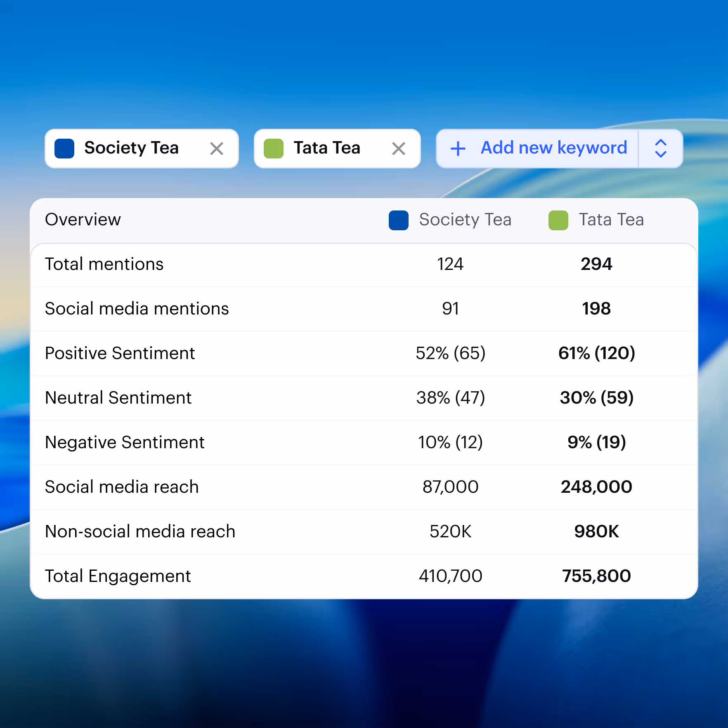Click Negative Sentiment row label

pyautogui.click(x=125, y=442)
